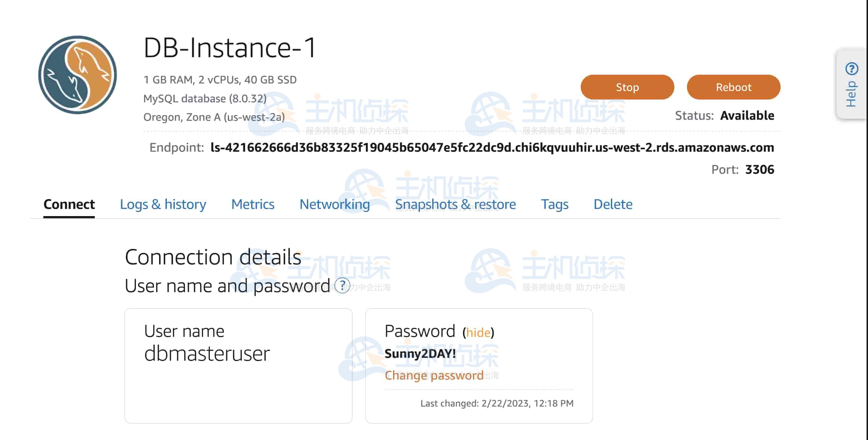868x440 pixels.
Task: Hide the database password
Action: click(x=478, y=333)
